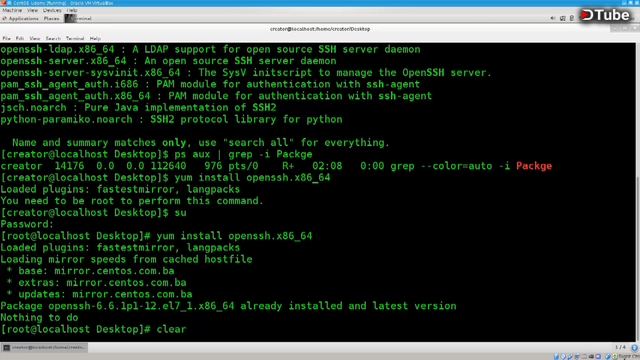Click 'Package openssh-6.6.1p1-12.el7_1.x86_64 already installed' line
Screen dimensions: 640x360
click(x=228, y=306)
